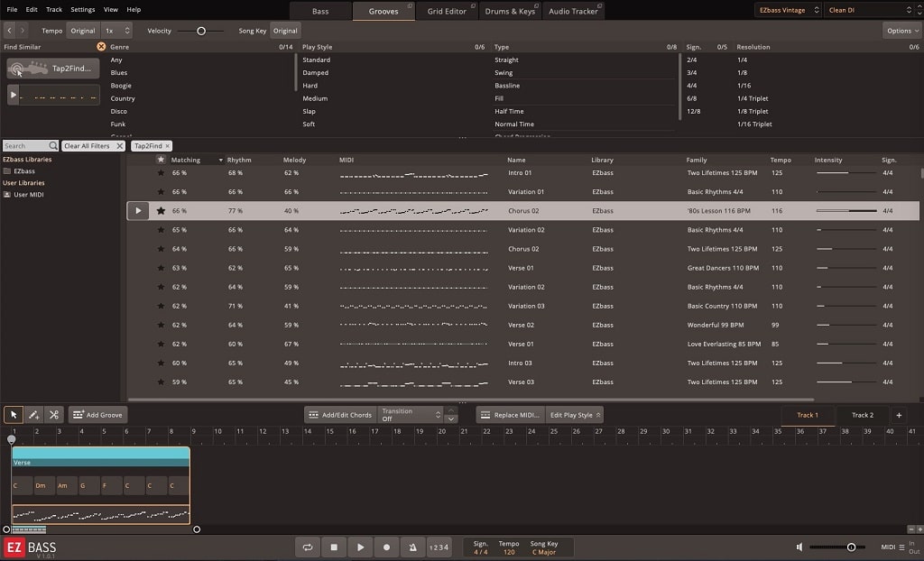924x561 pixels.
Task: Select the Dm chord block
Action: [x=44, y=485]
